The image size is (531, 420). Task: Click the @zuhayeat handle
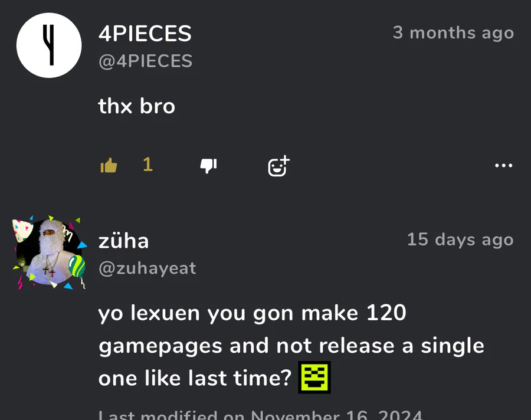147,268
